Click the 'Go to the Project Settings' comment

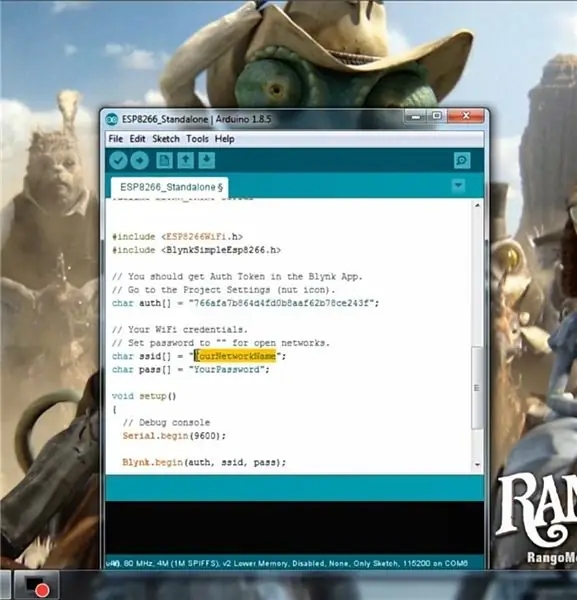click(223, 290)
